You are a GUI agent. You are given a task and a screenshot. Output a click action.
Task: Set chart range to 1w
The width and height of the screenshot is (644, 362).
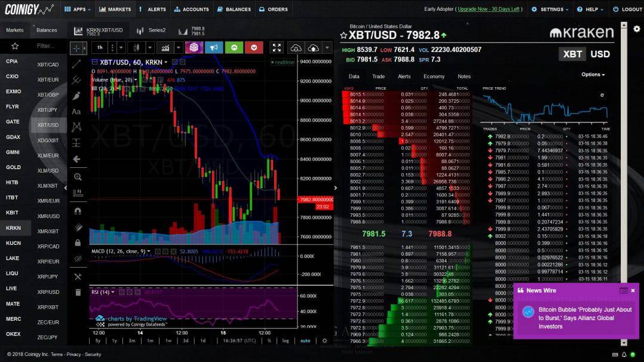168,340
